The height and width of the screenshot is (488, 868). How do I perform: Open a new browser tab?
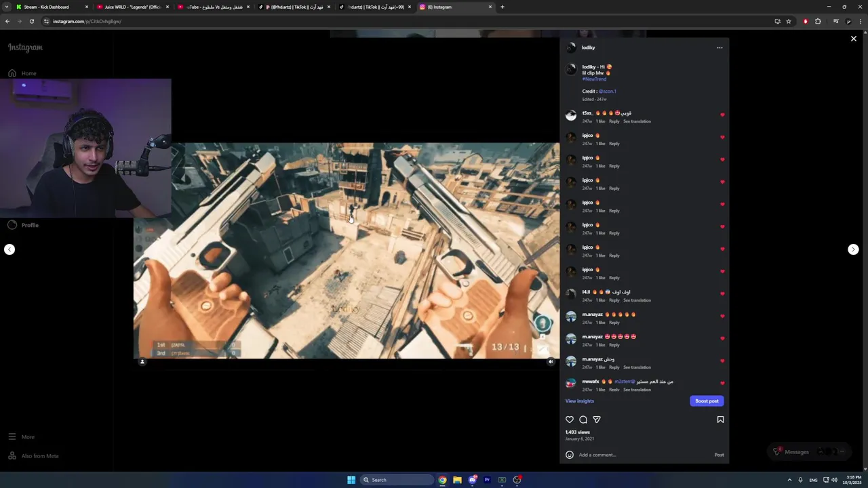(x=502, y=7)
